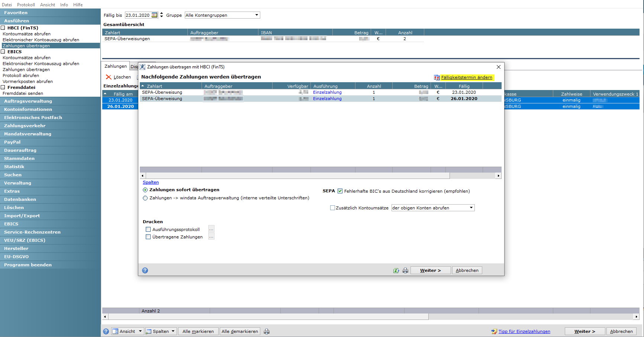Viewport: 644px width, 337px height.
Task: Open the Ansicht menu in menu bar
Action: [48, 5]
